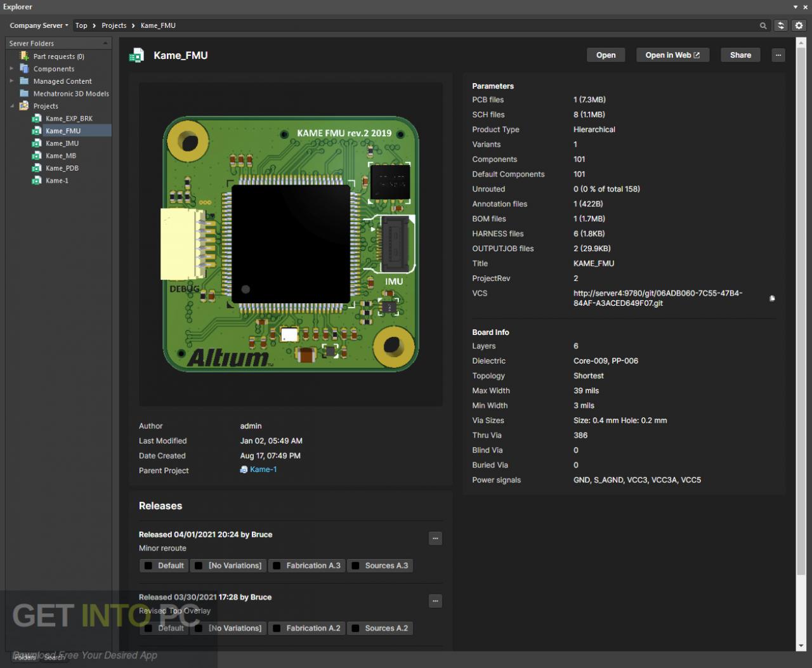Open the Company Server dropdown
The image size is (812, 668).
point(39,25)
